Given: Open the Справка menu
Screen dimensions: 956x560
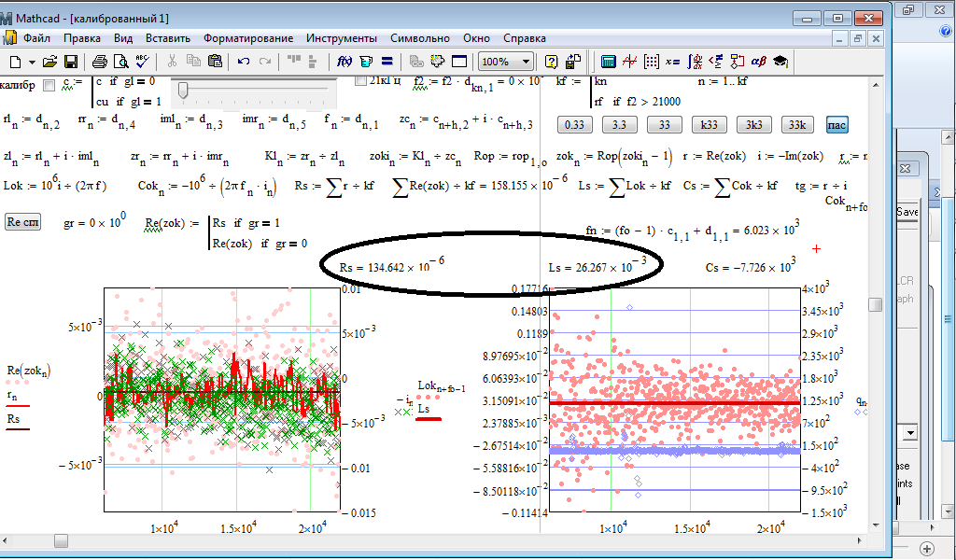Looking at the screenshot, I should 525,37.
